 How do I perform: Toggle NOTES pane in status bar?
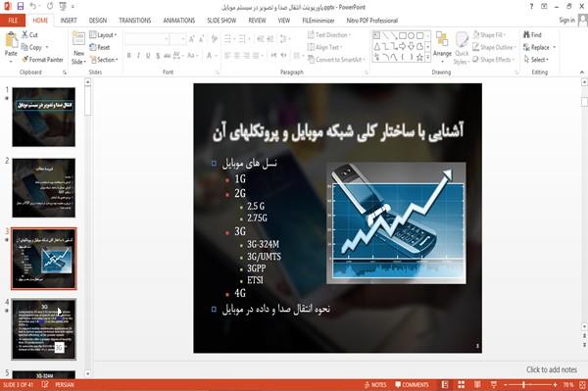[x=375, y=385]
